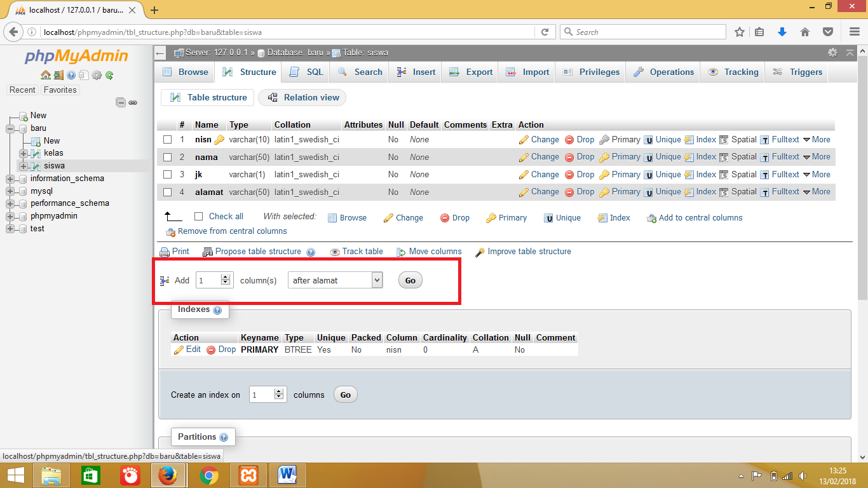Open Relation view
868x488 pixels.
point(302,97)
